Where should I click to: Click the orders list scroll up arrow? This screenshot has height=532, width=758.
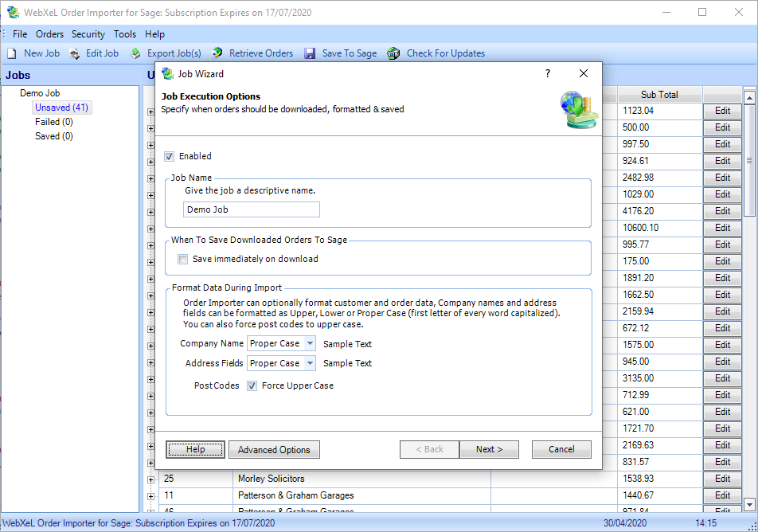(749, 98)
